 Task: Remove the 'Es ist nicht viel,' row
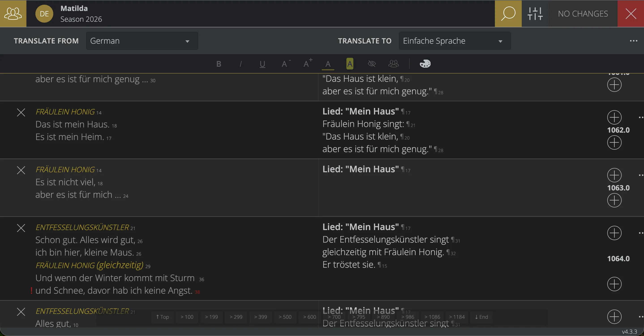pyautogui.click(x=21, y=170)
